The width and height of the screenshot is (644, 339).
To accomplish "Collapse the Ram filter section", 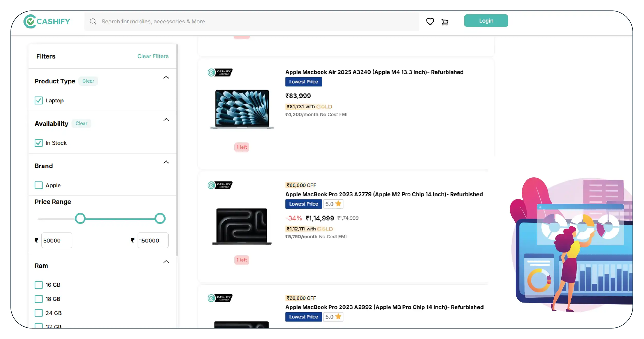I will pyautogui.click(x=166, y=262).
